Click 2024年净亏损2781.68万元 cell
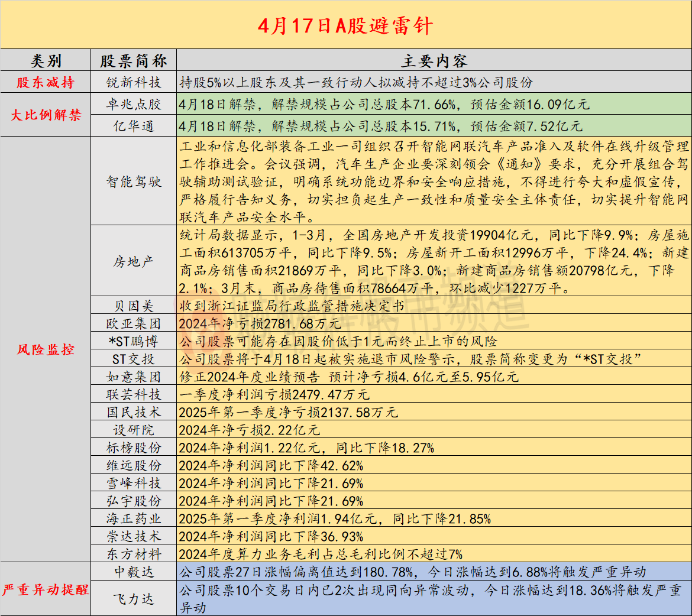The width and height of the screenshot is (692, 616). [x=434, y=323]
